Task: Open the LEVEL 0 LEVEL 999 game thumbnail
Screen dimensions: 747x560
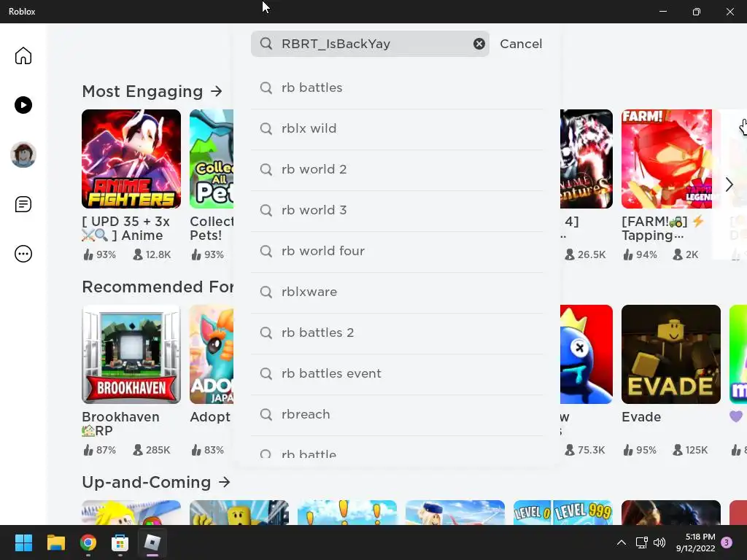Action: (563, 513)
